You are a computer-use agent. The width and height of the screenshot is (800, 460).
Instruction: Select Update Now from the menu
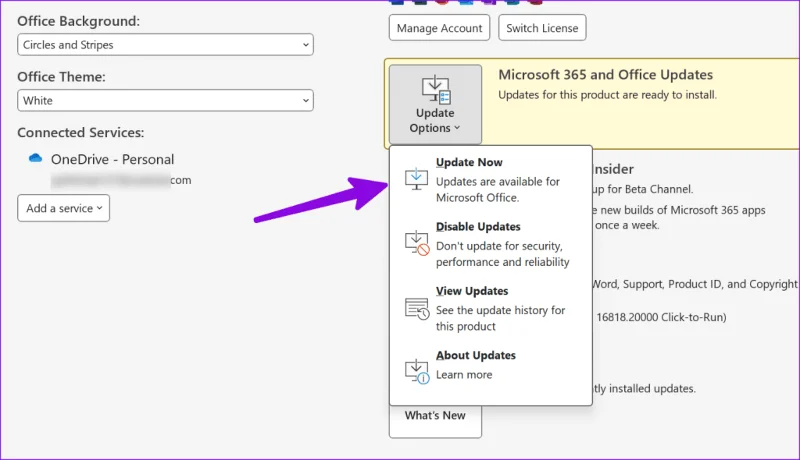click(491, 180)
